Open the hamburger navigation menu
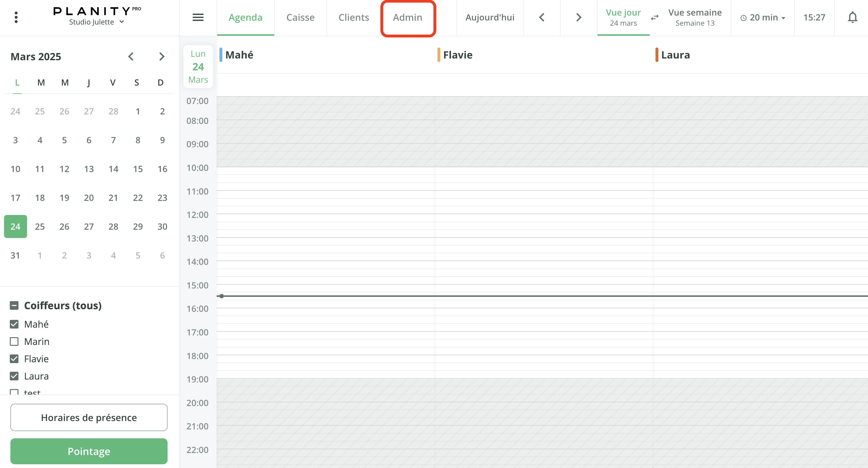The height and width of the screenshot is (468, 868). pyautogui.click(x=198, y=17)
